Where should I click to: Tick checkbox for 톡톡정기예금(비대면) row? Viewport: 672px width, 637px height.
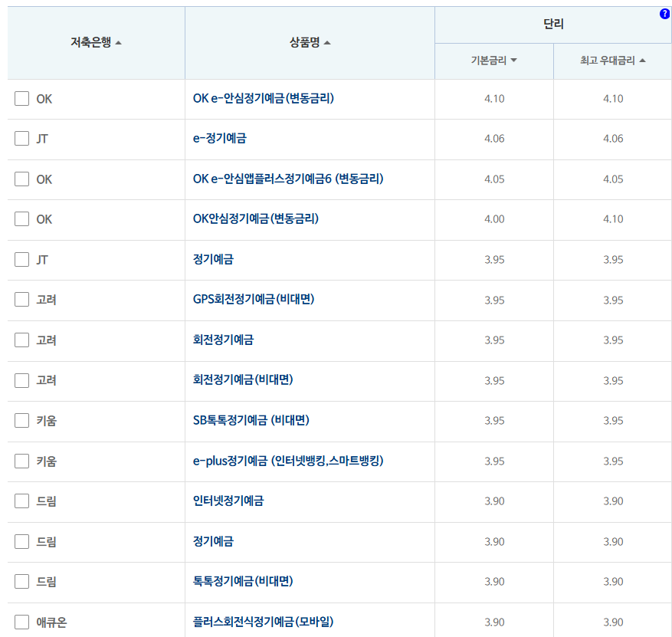coord(22,582)
